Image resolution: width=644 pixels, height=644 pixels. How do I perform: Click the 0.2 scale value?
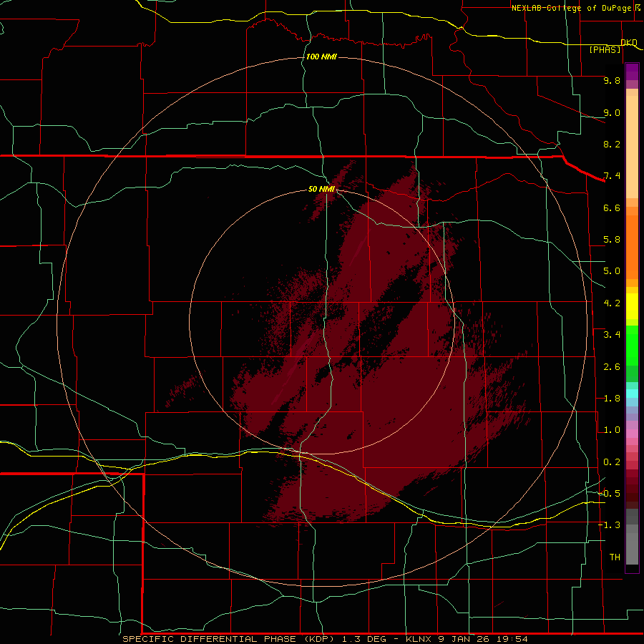(612, 462)
